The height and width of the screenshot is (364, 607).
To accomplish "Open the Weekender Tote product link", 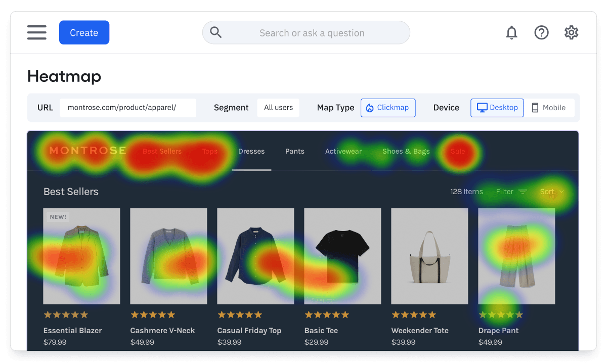I will [419, 331].
